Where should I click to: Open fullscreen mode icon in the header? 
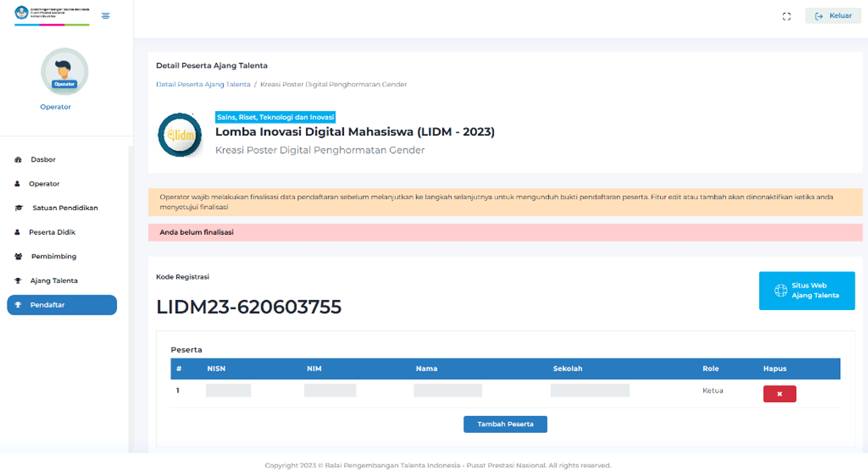coord(786,17)
